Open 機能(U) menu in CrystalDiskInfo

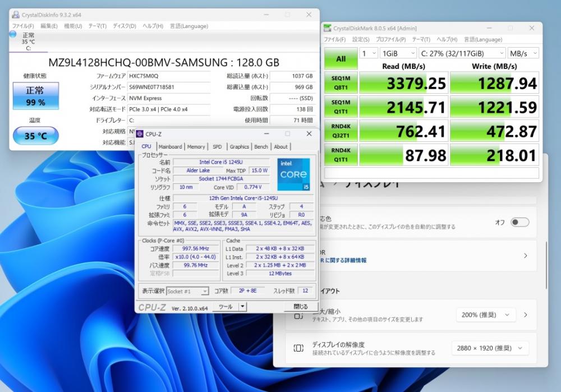tap(73, 26)
